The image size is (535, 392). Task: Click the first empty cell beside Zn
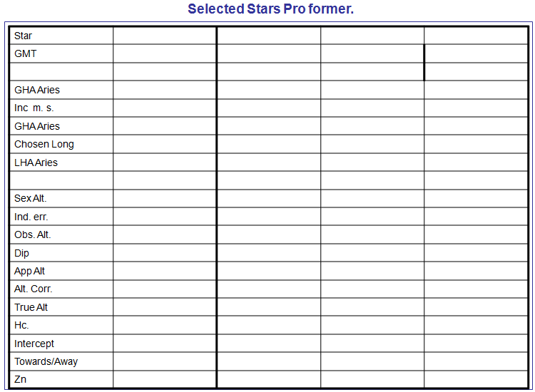coord(164,379)
